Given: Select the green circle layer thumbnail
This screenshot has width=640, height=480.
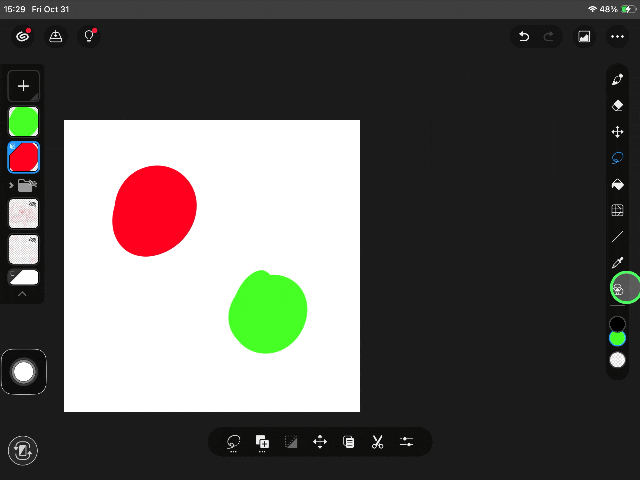Looking at the screenshot, I should point(24,121).
